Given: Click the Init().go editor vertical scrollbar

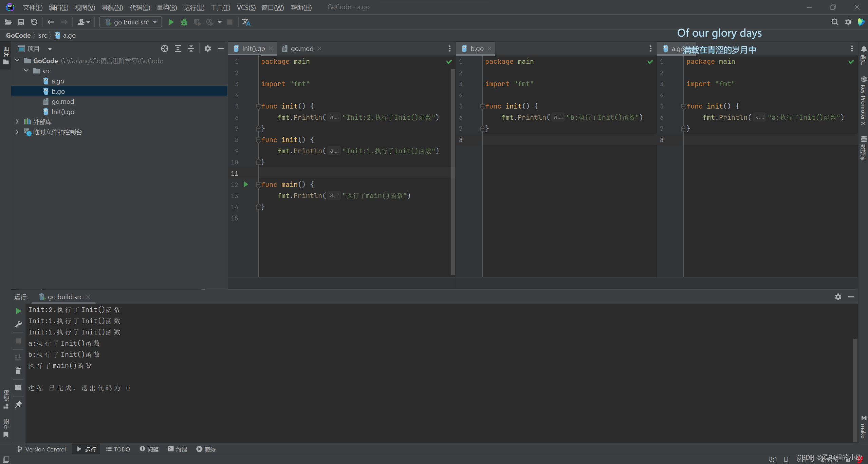Looking at the screenshot, I should coord(453,171).
